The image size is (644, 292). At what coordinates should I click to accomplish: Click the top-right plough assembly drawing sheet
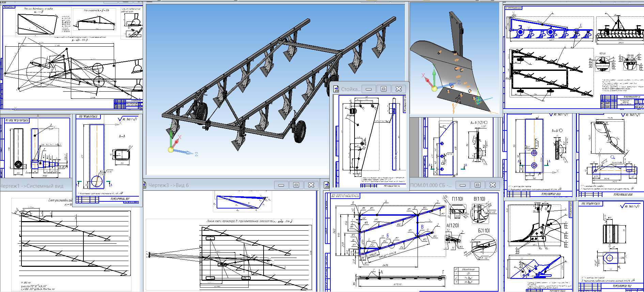tap(574, 57)
